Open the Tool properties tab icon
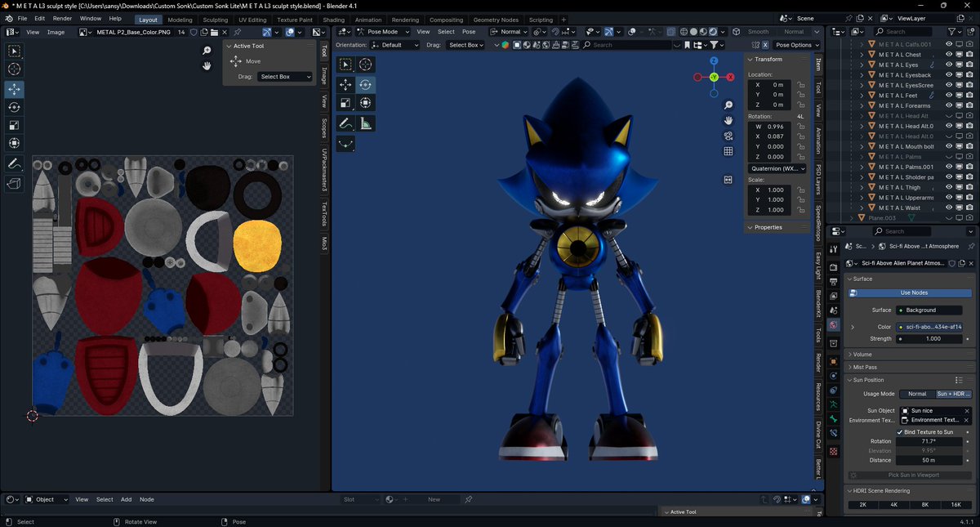Viewport: 980px width, 527px height. click(x=833, y=248)
